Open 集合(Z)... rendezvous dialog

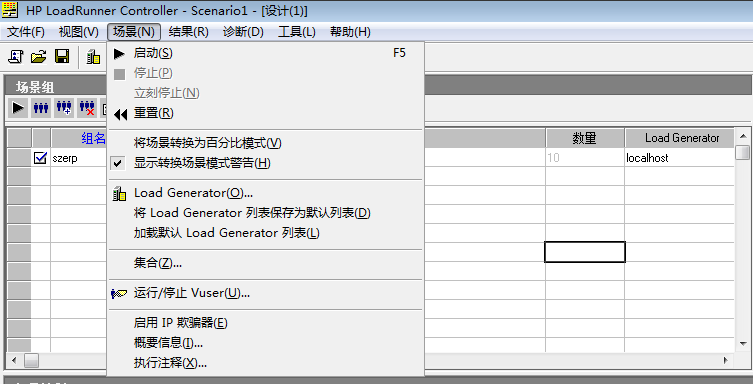[266, 263]
